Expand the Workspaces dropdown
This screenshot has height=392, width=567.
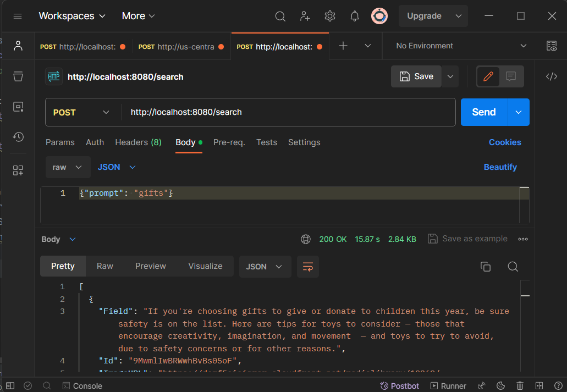(x=72, y=16)
